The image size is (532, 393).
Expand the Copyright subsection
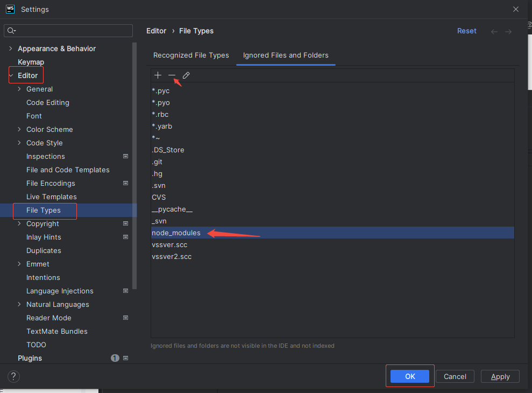tap(19, 223)
